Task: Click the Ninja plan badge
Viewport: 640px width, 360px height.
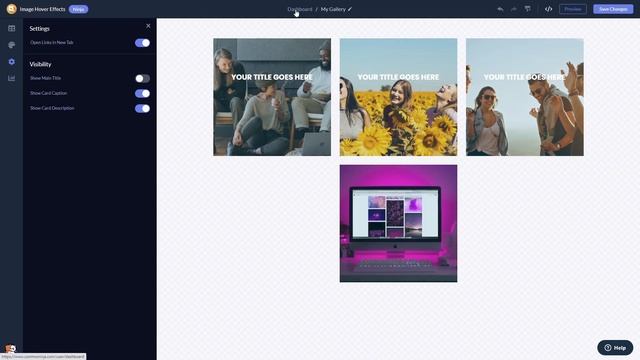Action: tap(78, 9)
